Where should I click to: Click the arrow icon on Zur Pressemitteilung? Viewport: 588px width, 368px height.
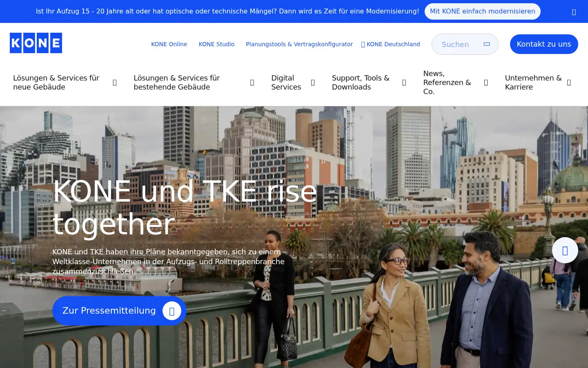click(172, 311)
